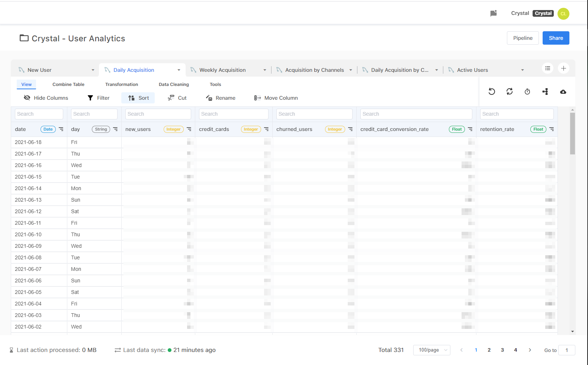Open the Tools menu
Screen dimensions: 588x365
coord(215,84)
